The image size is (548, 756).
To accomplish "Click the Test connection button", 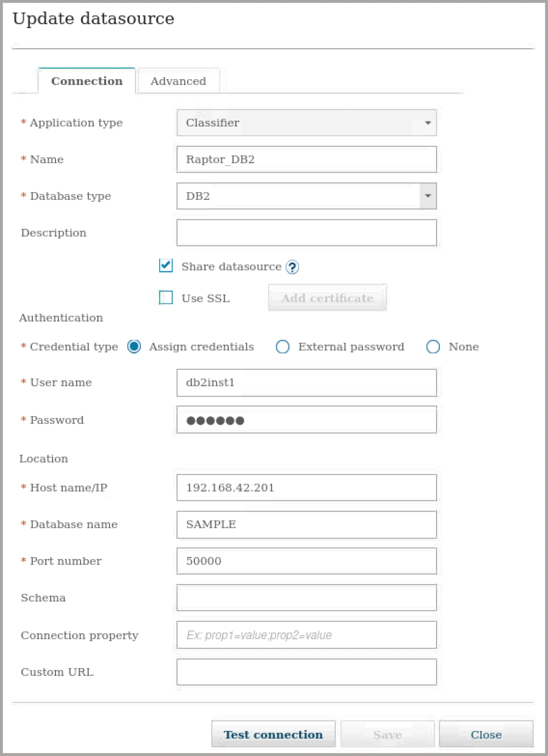I will click(273, 734).
